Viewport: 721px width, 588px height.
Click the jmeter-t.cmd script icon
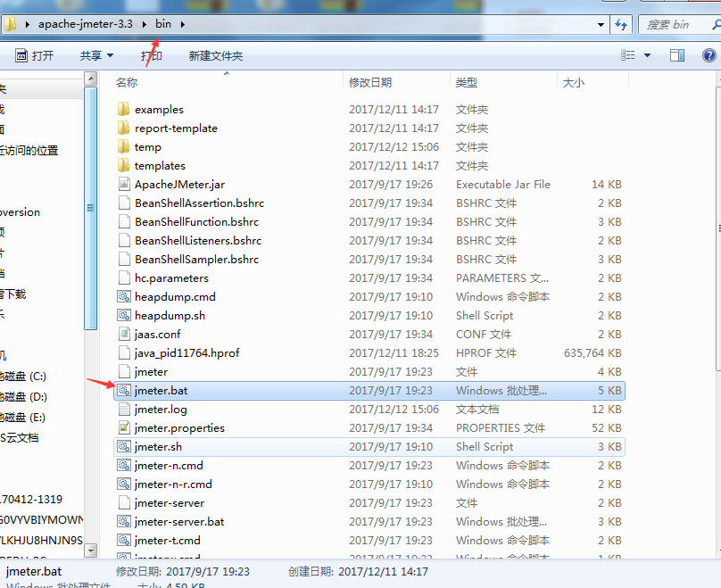point(124,540)
